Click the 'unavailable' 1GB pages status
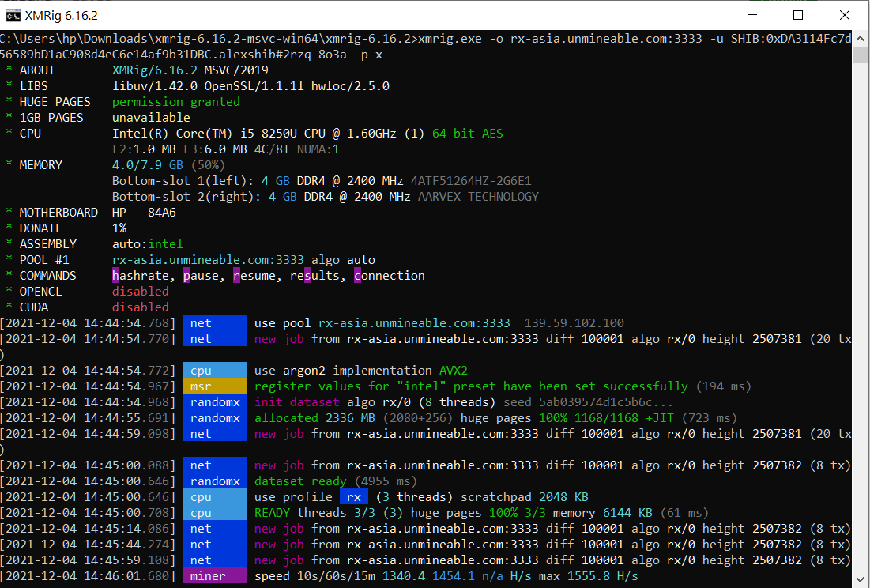Image resolution: width=870 pixels, height=588 pixels. coord(151,118)
